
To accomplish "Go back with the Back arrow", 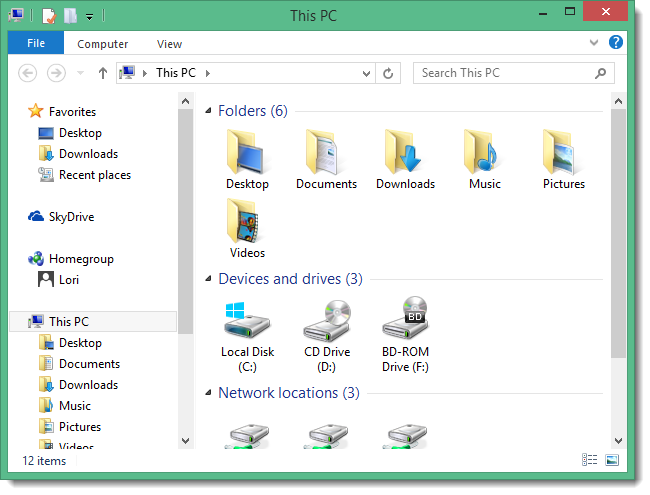I will 28,73.
